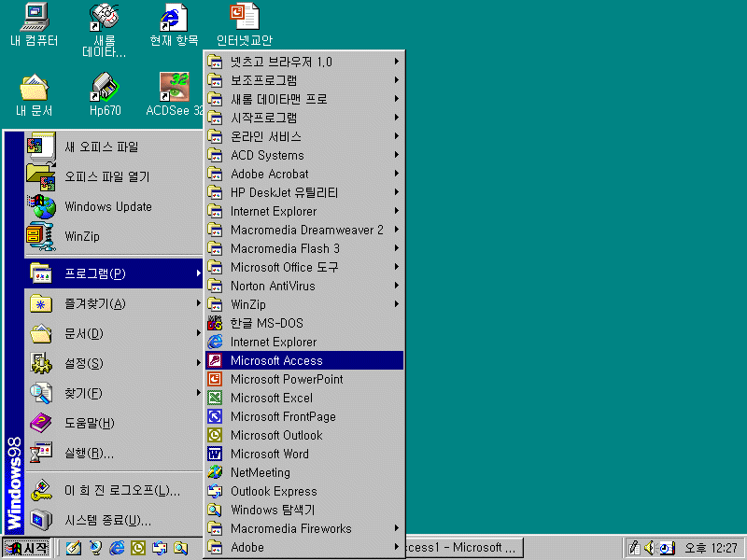The width and height of the screenshot is (747, 560).
Task: Expand the ACD Systems submenu arrow
Action: pos(396,155)
